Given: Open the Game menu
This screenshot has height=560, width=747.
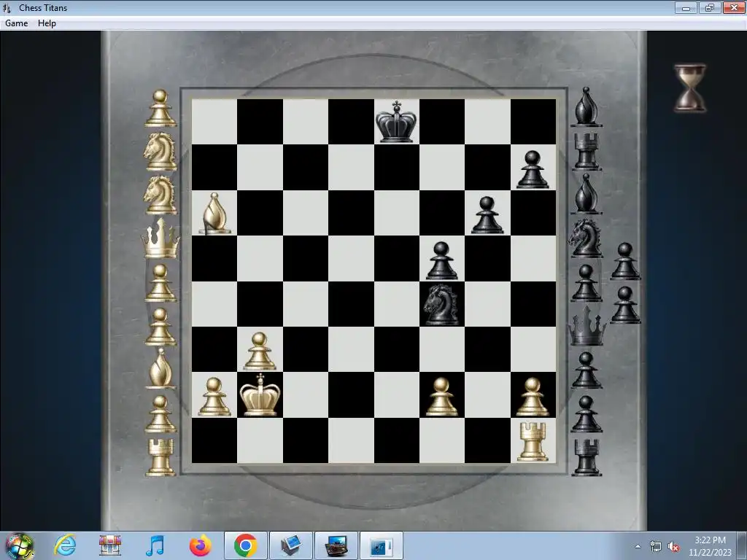Looking at the screenshot, I should click(17, 23).
